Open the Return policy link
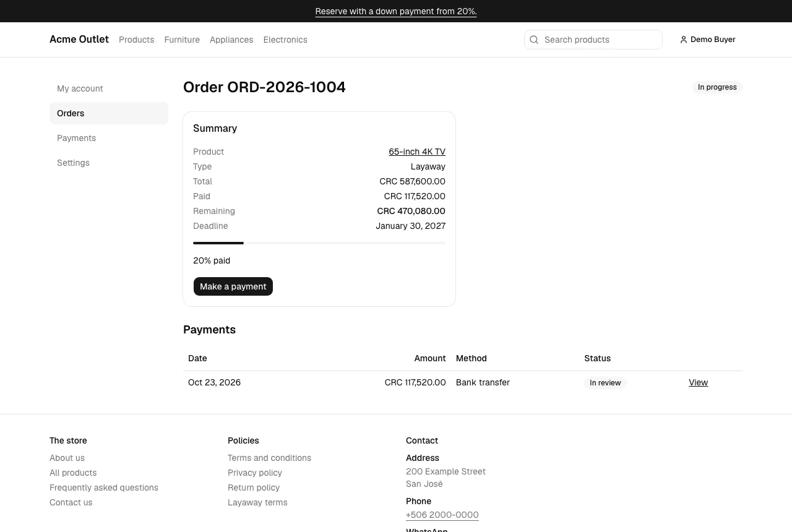The width and height of the screenshot is (792, 532). click(254, 487)
